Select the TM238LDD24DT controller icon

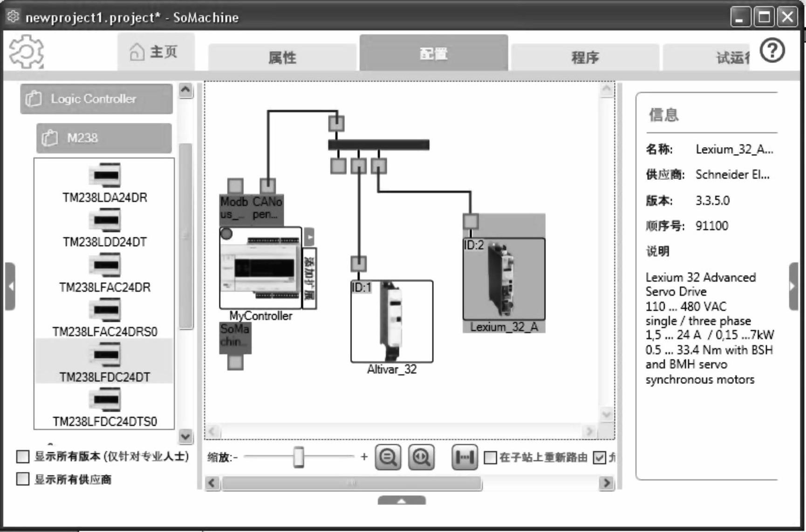[105, 220]
